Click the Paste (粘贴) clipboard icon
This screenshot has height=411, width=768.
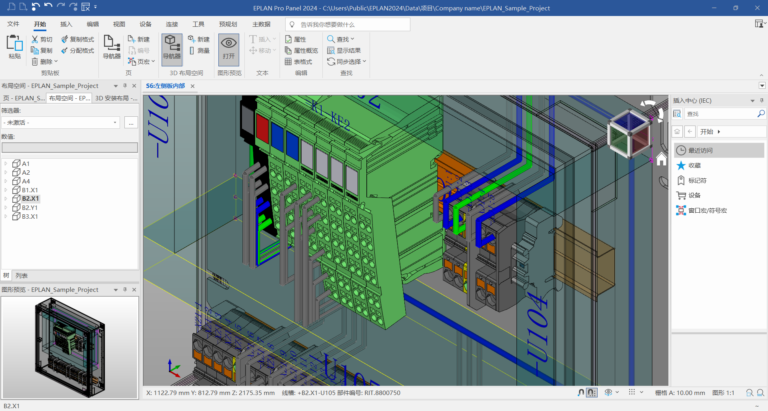click(15, 44)
